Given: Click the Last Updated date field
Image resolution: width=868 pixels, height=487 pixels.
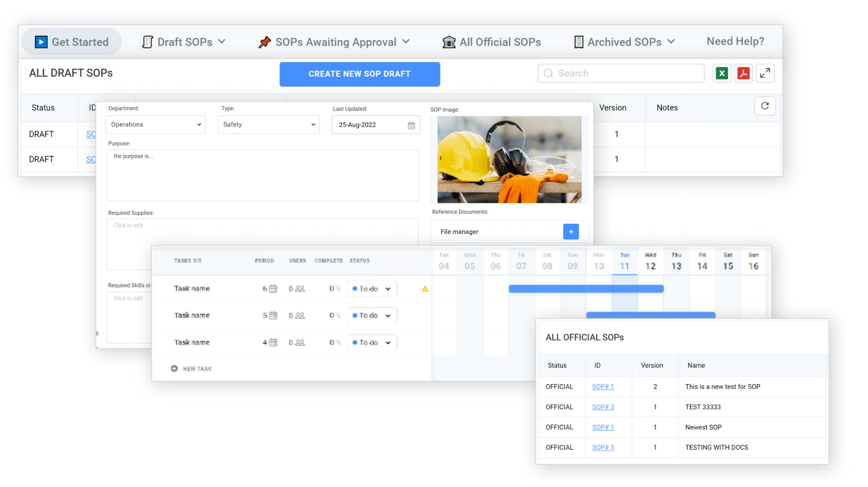Looking at the screenshot, I should tap(375, 125).
